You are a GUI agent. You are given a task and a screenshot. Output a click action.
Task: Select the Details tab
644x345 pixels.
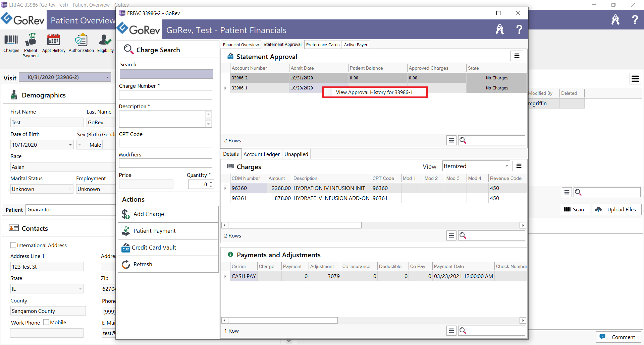coord(231,154)
